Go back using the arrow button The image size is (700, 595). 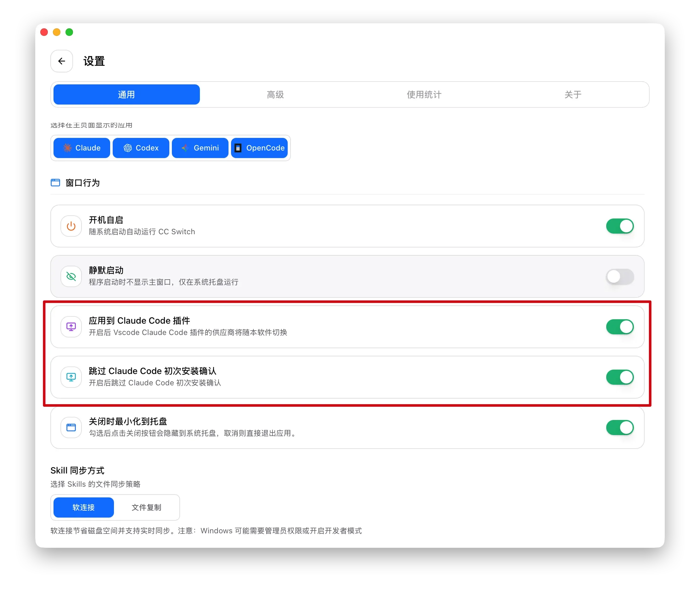[x=61, y=61]
